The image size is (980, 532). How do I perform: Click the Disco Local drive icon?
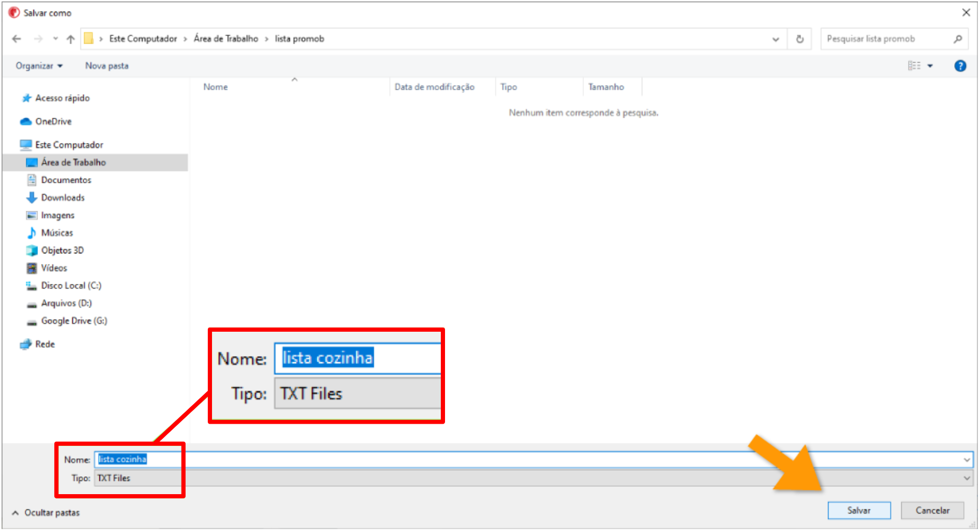(x=32, y=286)
